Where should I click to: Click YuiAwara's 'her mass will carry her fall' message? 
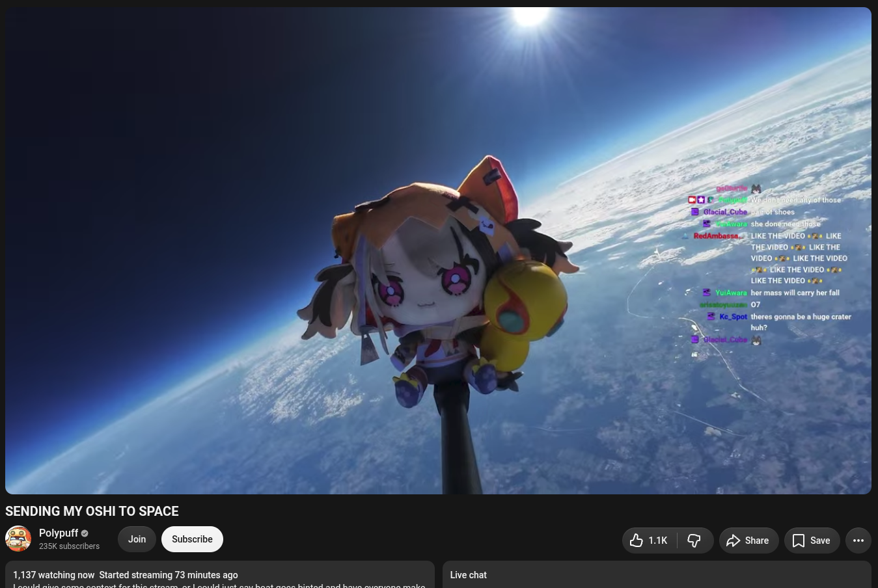pyautogui.click(x=795, y=293)
